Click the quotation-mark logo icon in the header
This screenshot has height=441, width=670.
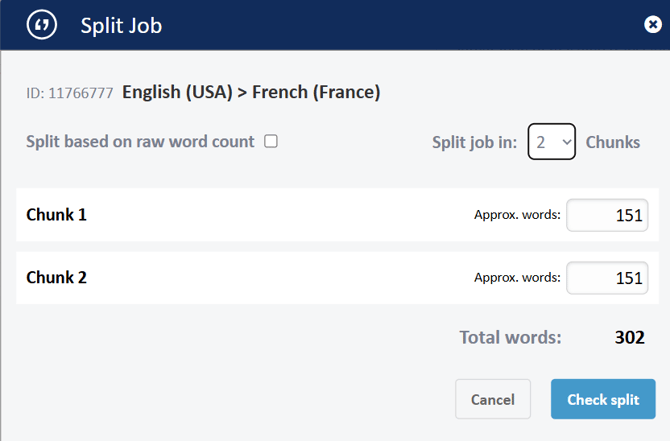click(41, 25)
